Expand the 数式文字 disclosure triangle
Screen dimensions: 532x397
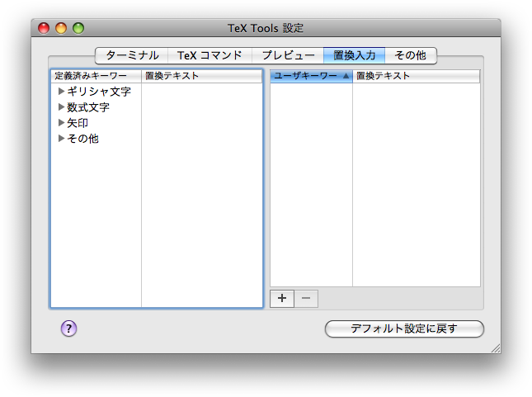tap(61, 107)
